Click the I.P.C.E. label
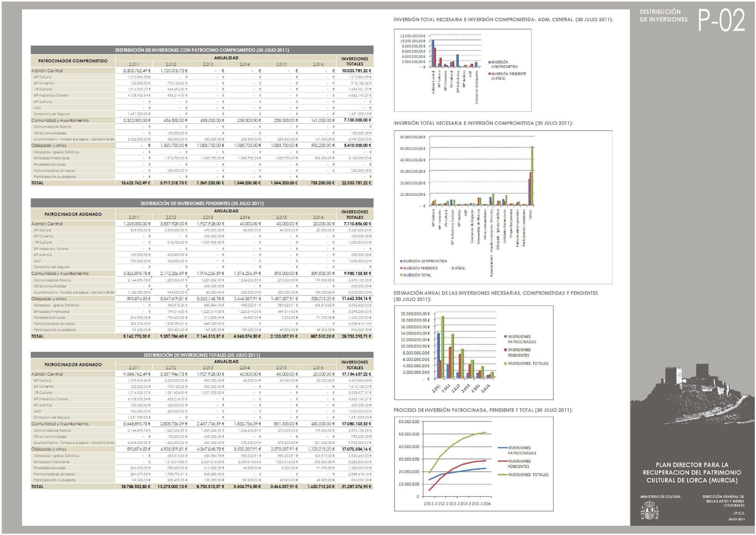Image resolution: width=756 pixels, height=535 pixels. (739, 513)
